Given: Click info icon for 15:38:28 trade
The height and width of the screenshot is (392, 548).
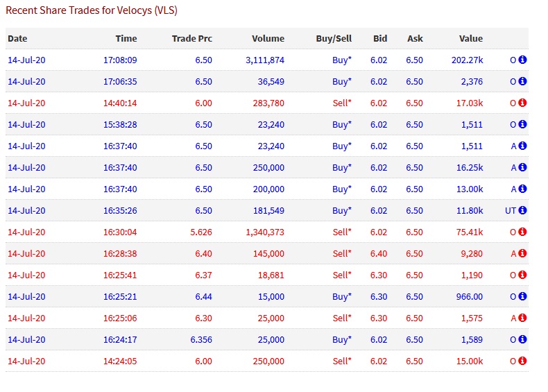Looking at the screenshot, I should [x=523, y=125].
